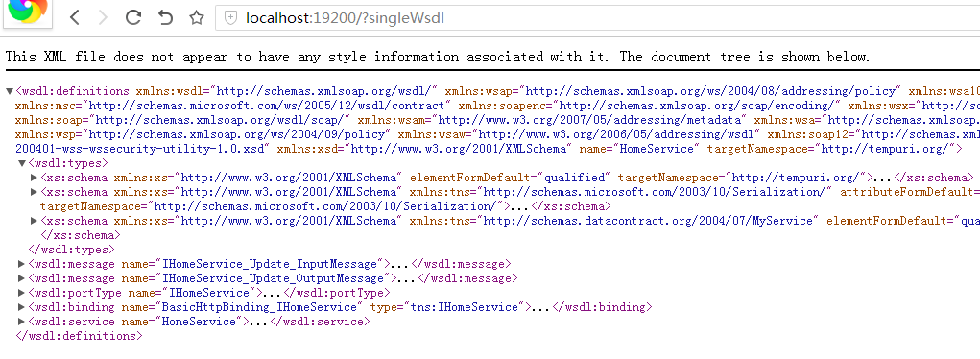The image size is (980, 359).
Task: Collapse the wsdl:types node
Action: 22,163
